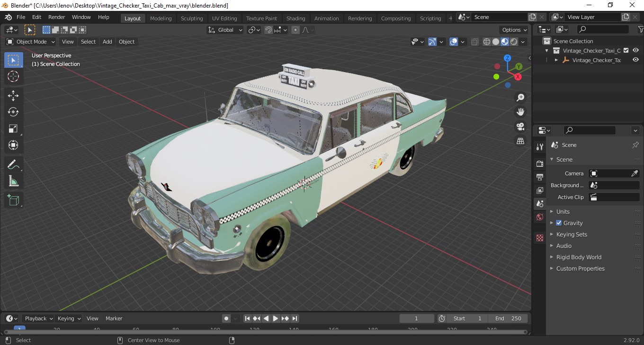
Task: Open the Scene properties tab icon
Action: (540, 204)
